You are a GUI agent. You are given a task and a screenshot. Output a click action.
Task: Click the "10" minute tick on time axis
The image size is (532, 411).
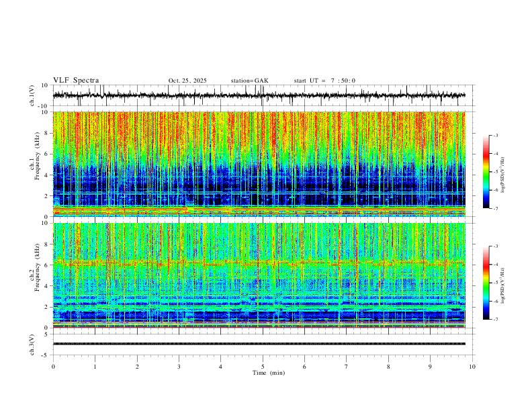pos(472,367)
